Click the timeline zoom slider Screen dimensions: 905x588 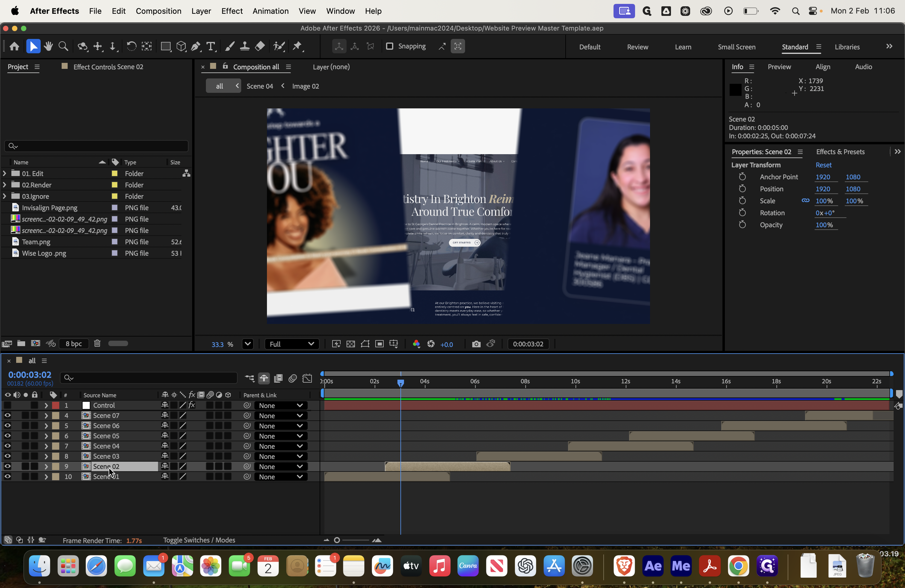[x=337, y=540]
